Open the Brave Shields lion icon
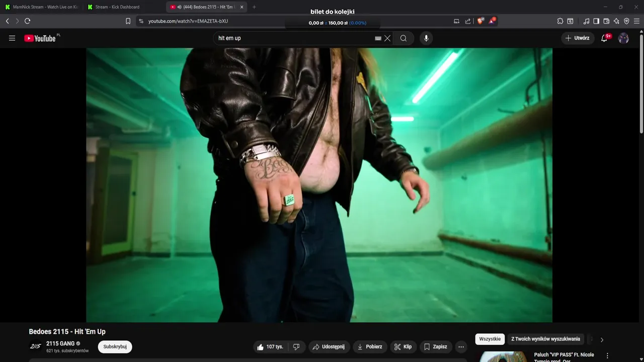The height and width of the screenshot is (362, 644). point(480,21)
